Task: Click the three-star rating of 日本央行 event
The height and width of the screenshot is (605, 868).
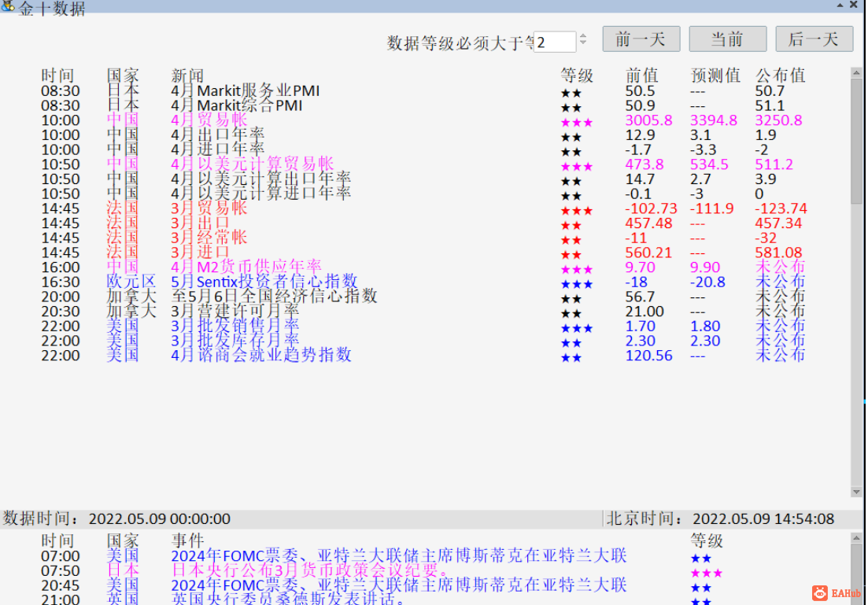Action: click(707, 573)
